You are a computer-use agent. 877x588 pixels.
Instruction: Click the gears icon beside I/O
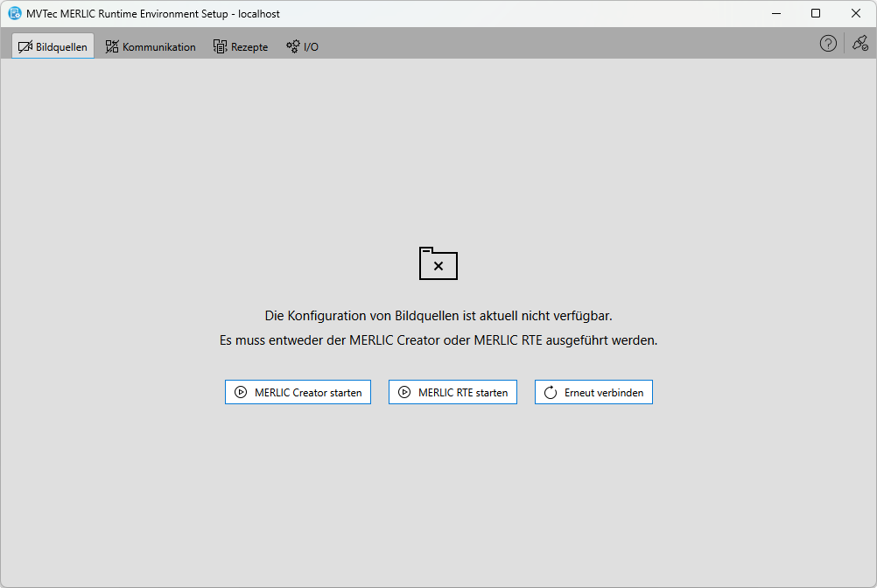click(293, 47)
